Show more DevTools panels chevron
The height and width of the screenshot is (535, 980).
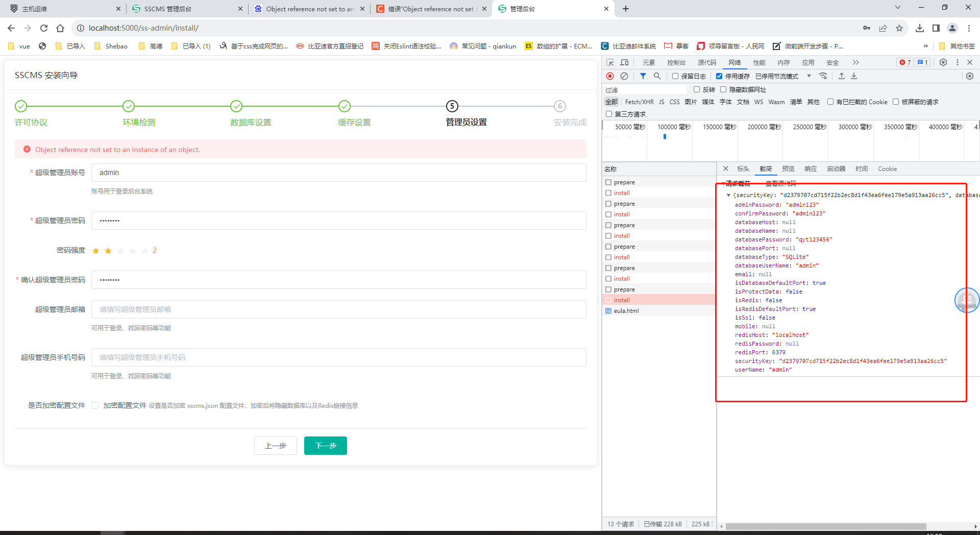point(856,62)
